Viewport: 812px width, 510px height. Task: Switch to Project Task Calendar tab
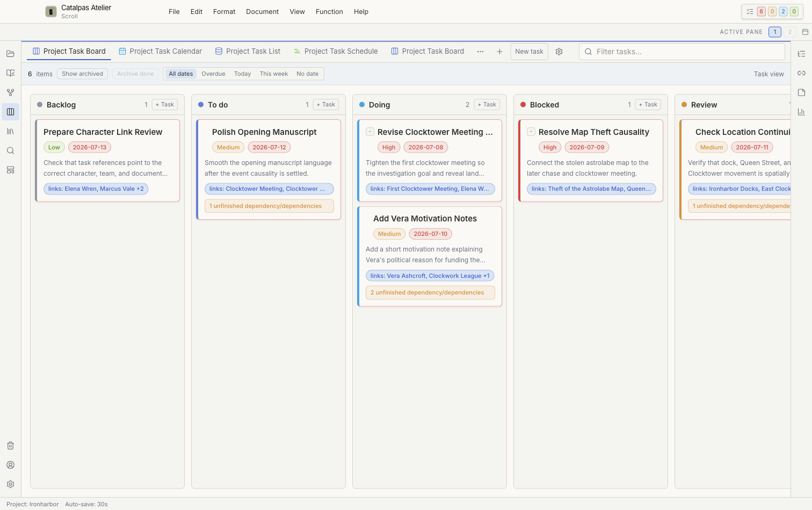[160, 52]
